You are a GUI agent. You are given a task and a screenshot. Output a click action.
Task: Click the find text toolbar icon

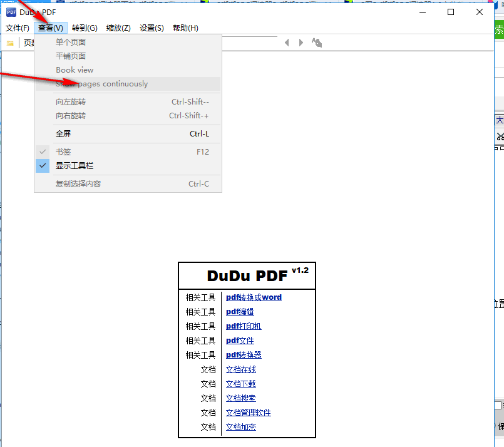[x=317, y=43]
